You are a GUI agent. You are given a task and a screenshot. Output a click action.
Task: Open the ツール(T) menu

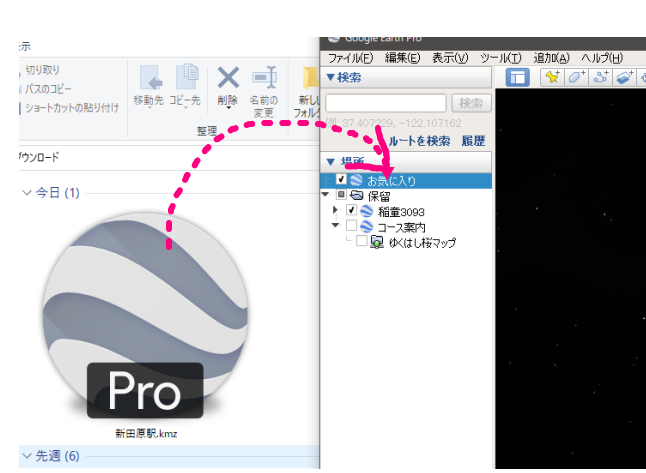pyautogui.click(x=501, y=58)
